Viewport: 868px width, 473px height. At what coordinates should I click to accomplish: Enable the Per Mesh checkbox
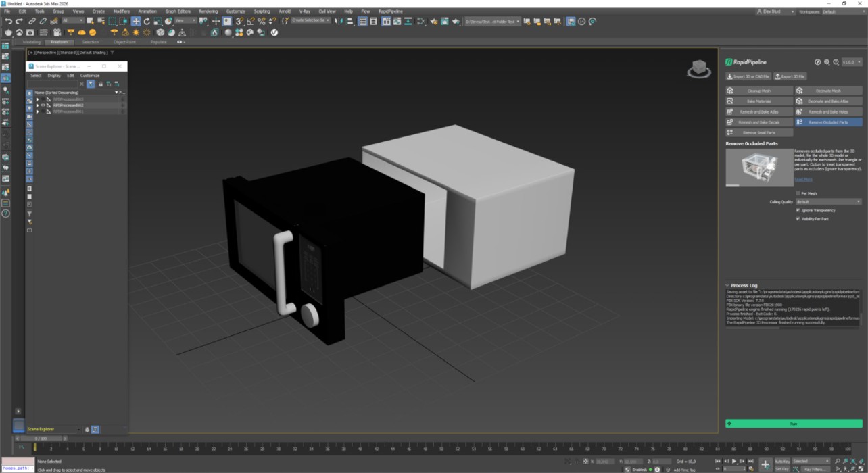(798, 193)
